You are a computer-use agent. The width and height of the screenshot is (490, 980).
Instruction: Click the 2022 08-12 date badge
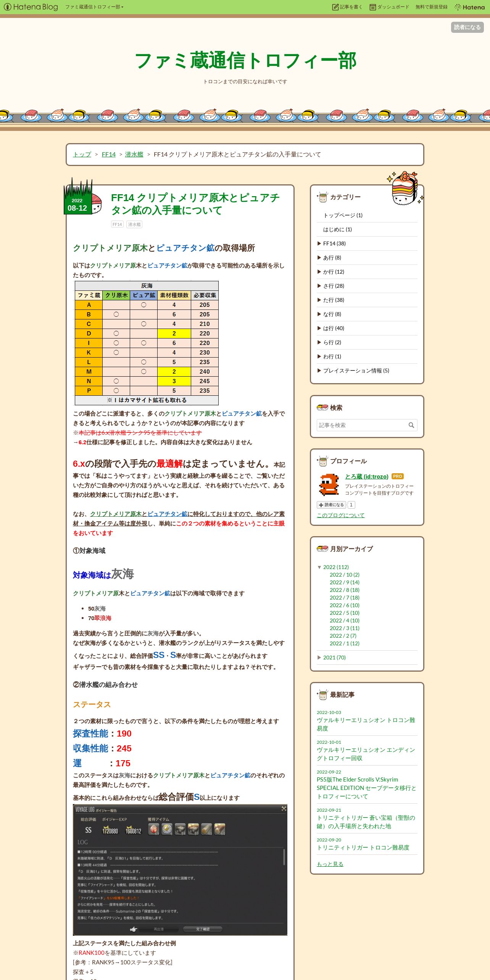click(77, 205)
